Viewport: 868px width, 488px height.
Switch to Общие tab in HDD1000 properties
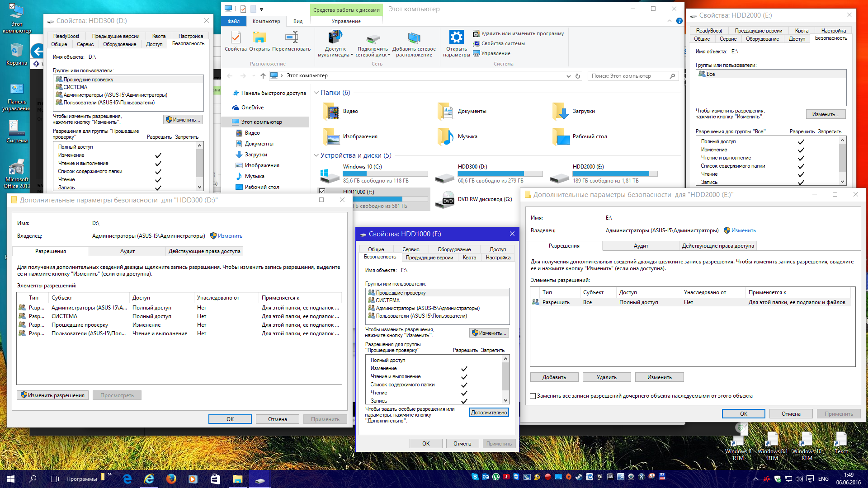click(x=376, y=249)
